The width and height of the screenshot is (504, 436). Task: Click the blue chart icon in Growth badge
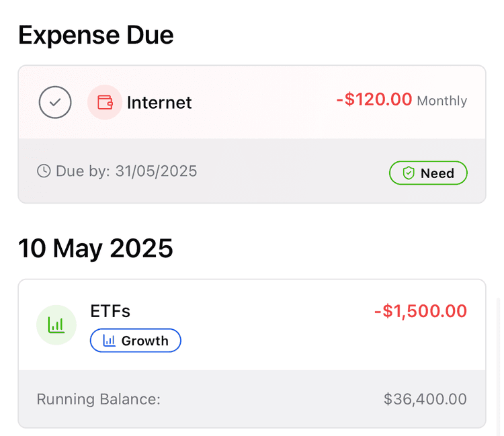coord(109,341)
